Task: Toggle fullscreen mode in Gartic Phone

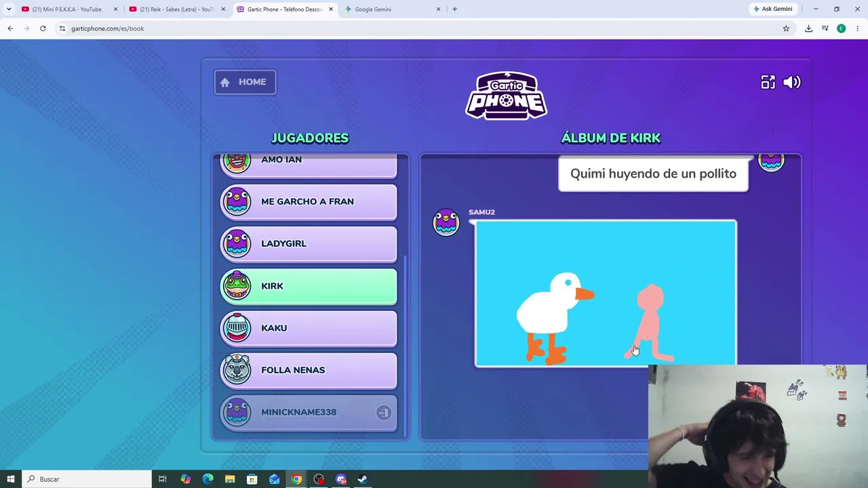Action: [768, 82]
